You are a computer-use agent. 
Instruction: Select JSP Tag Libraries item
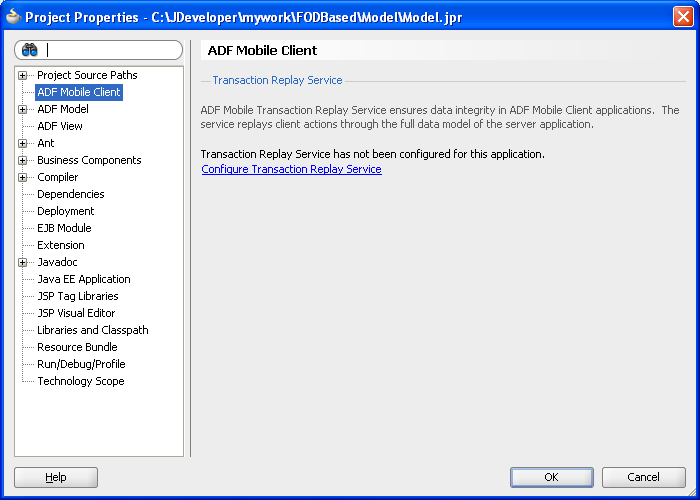tap(78, 296)
